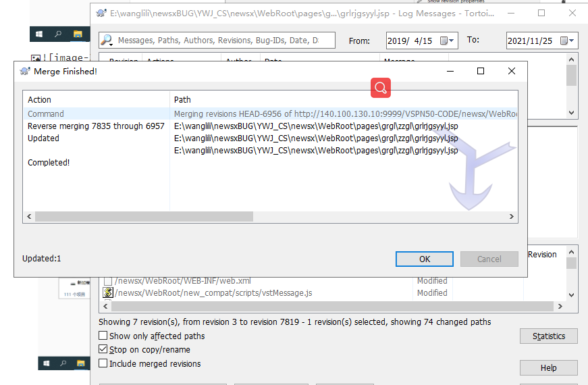Click the web.xml file icon
Image resolution: width=588 pixels, height=385 pixels.
(x=108, y=281)
